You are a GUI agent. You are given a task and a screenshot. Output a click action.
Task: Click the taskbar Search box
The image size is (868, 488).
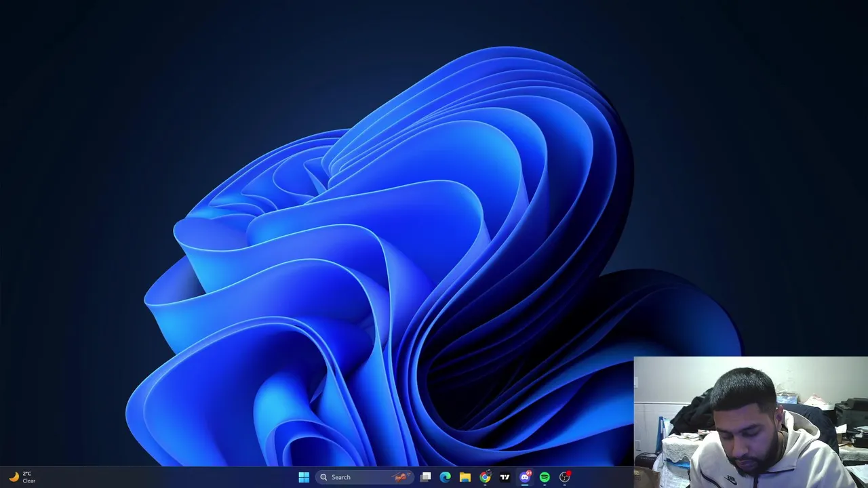point(365,477)
